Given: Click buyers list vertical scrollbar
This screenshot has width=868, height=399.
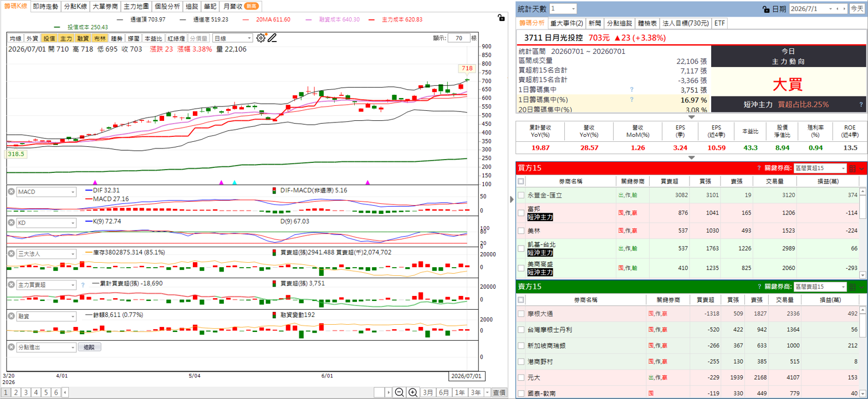Looking at the screenshot, I should click(862, 233).
